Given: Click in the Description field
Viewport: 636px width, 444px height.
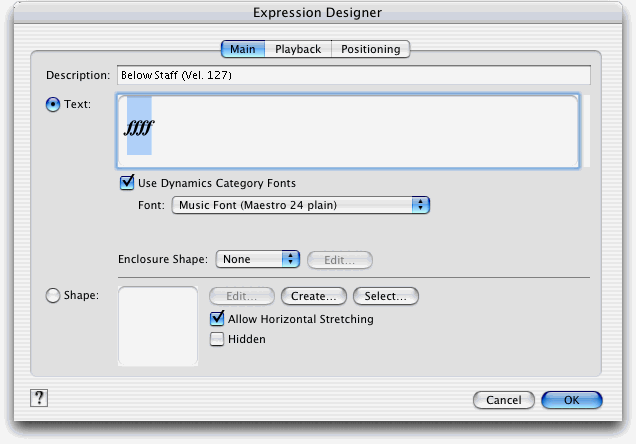Looking at the screenshot, I should (354, 75).
